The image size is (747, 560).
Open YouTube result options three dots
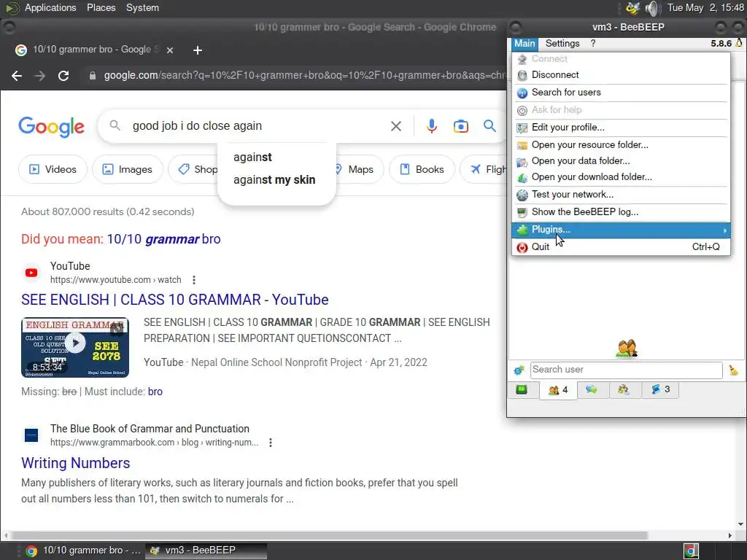click(x=194, y=280)
